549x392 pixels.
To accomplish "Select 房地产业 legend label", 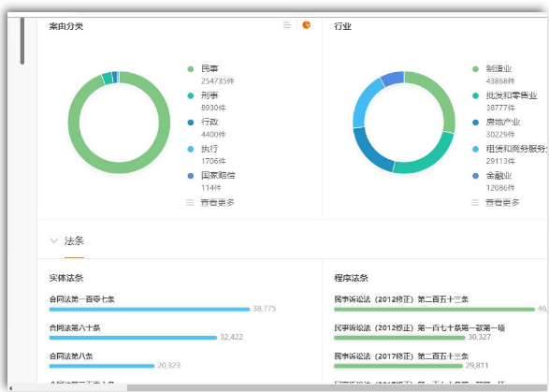I will [x=503, y=122].
